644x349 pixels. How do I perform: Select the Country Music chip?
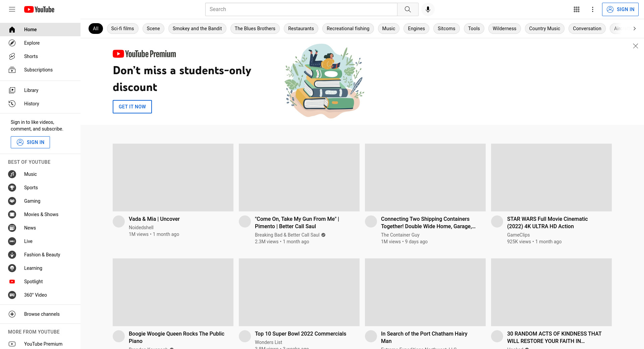pyautogui.click(x=545, y=29)
